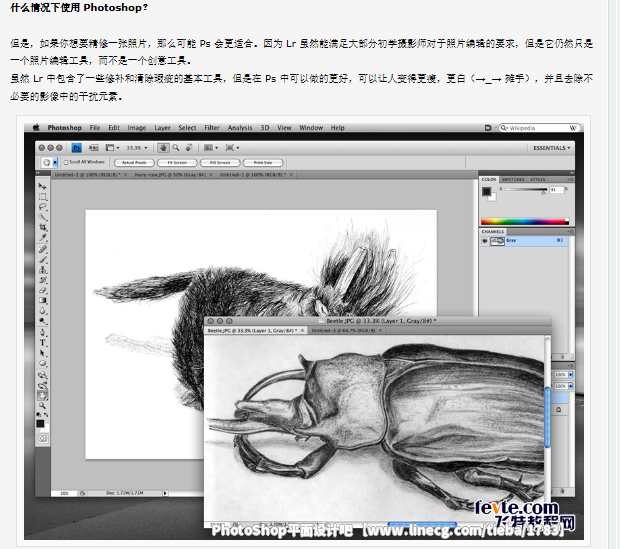Select the Blur tool
The height and width of the screenshot is (549, 620).
click(x=42, y=311)
